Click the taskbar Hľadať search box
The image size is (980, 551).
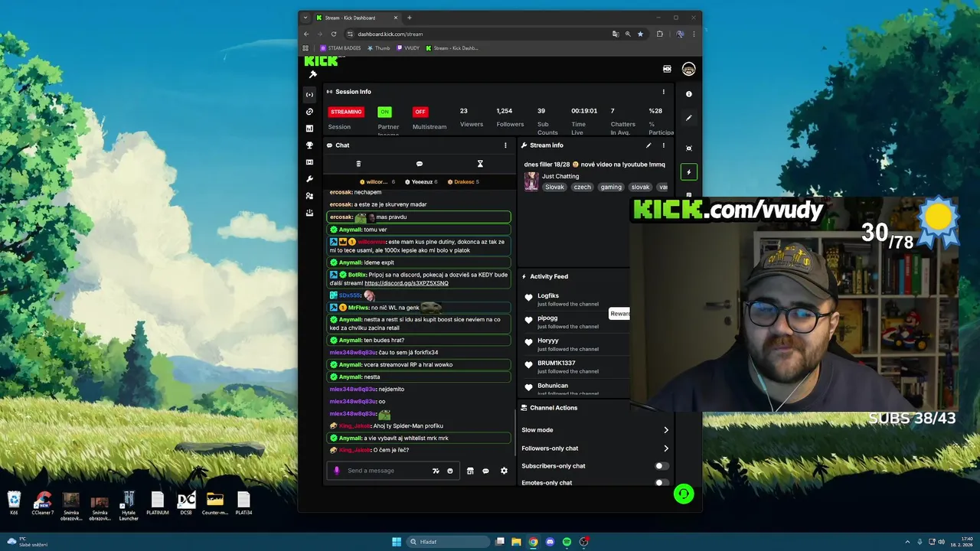(449, 542)
